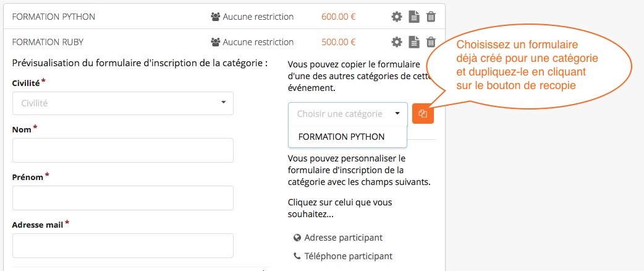Click the Prénom input field
Screen dimensions: 644x271
123,198
